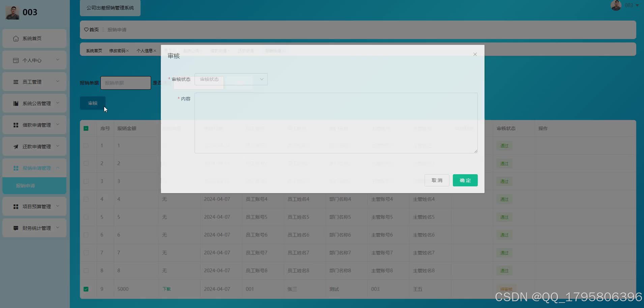
Task: Open the 审核状态 dropdown in dialog
Action: 231,79
